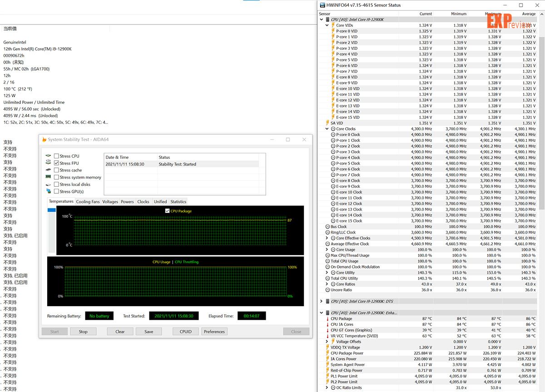Open the CPUID button
Viewport: 545px width, 392px height.
pos(185,332)
